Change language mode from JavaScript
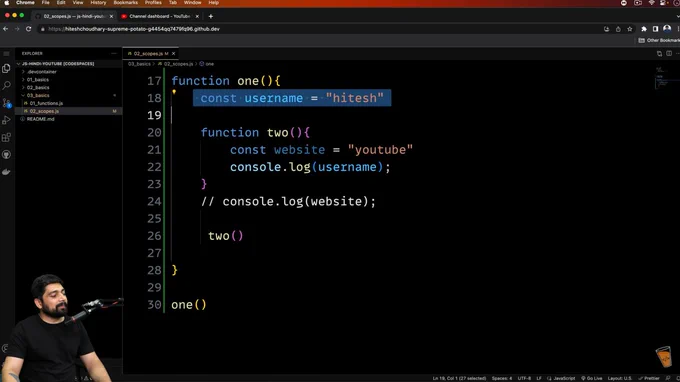The image size is (680, 382). 564,379
